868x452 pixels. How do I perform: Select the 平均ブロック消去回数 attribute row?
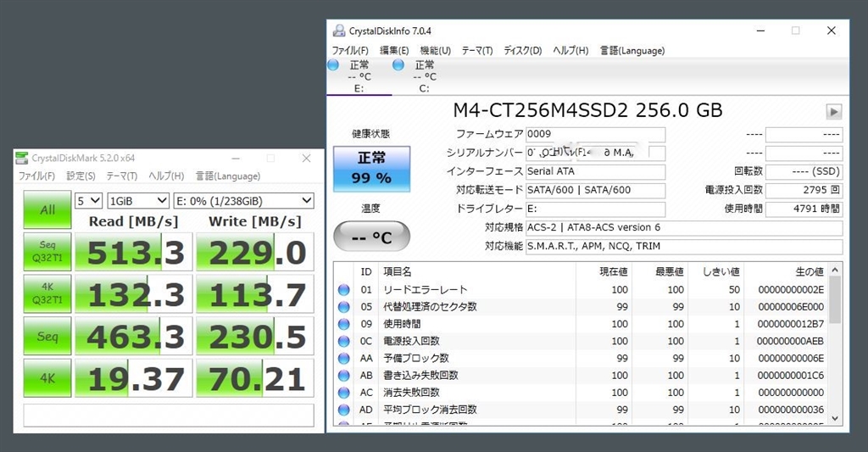pyautogui.click(x=581, y=410)
